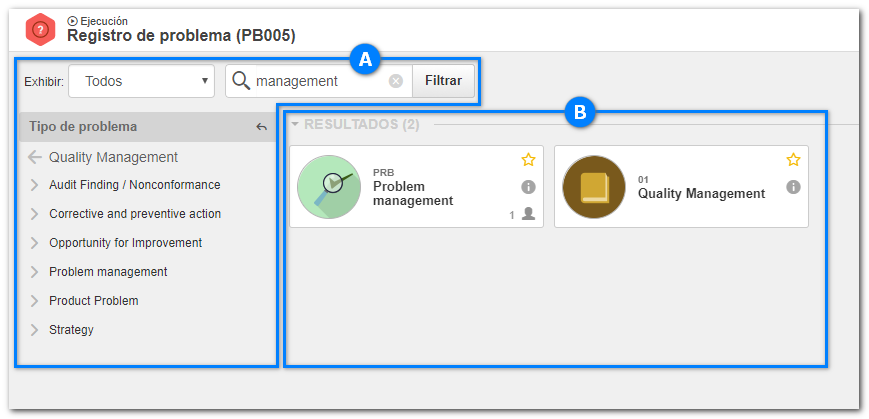
Task: Collapse the RESULTADOS (2) section
Action: coord(295,124)
